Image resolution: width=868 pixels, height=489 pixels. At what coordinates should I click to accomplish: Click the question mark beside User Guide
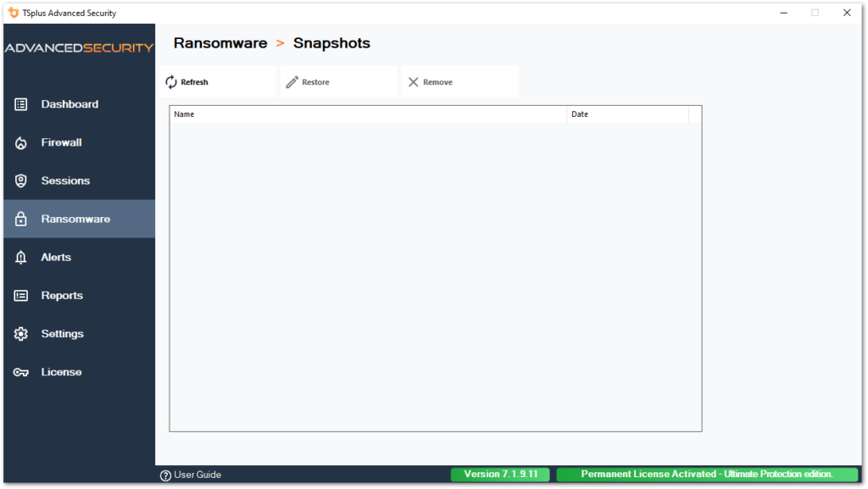pos(164,475)
